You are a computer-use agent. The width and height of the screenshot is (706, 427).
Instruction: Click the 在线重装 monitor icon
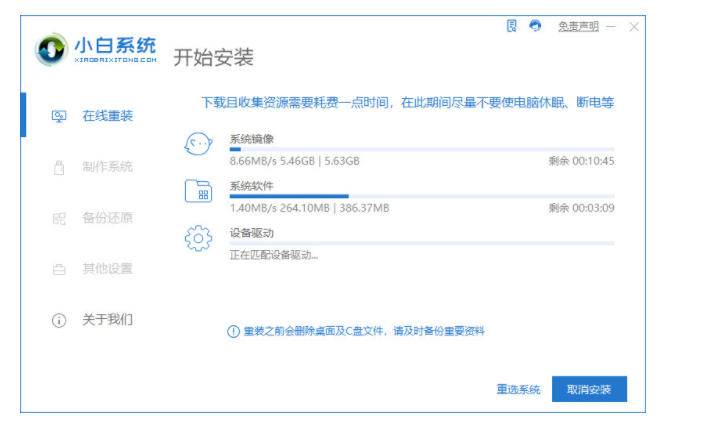coord(59,116)
